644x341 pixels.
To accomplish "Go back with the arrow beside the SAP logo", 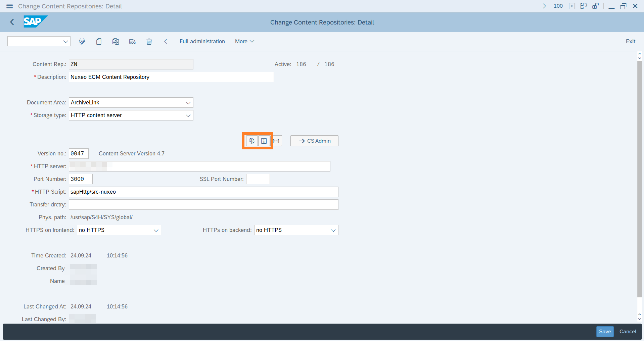I will 12,22.
